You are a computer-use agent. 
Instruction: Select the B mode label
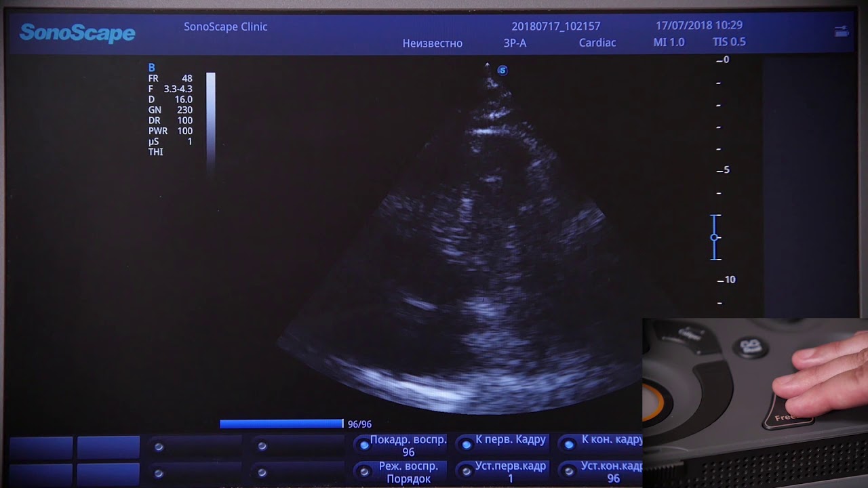click(x=152, y=68)
